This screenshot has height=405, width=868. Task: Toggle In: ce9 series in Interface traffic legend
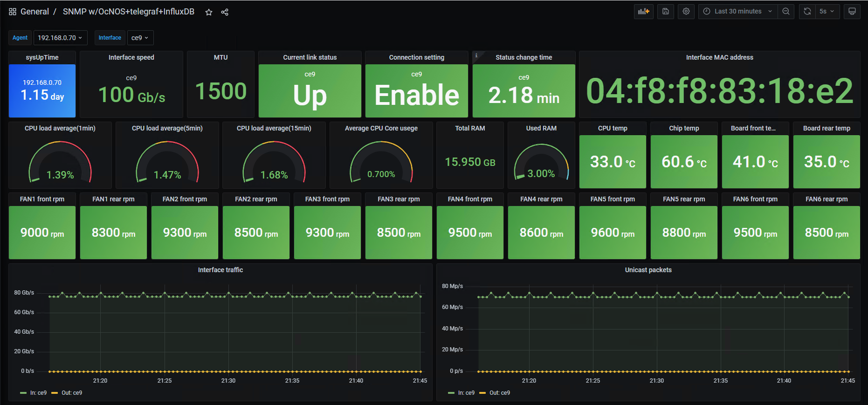point(34,393)
